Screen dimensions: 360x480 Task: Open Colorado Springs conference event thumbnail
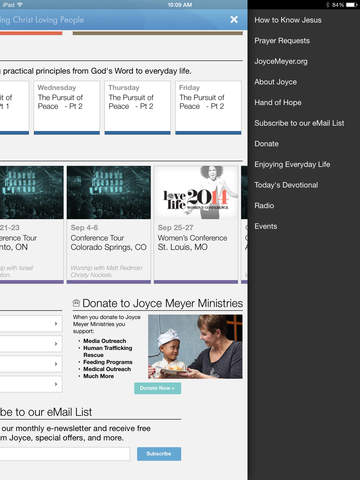click(109, 192)
